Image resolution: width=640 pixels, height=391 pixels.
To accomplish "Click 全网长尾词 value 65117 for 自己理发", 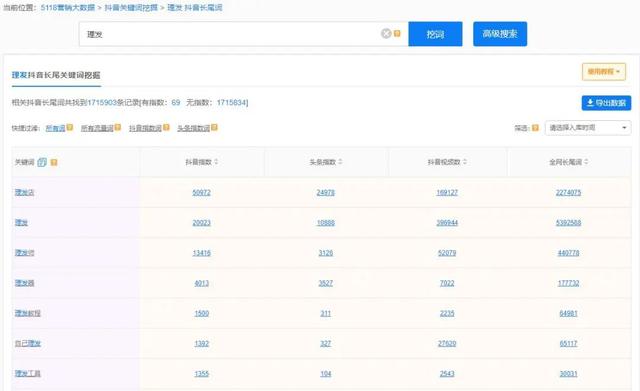I will point(568,343).
